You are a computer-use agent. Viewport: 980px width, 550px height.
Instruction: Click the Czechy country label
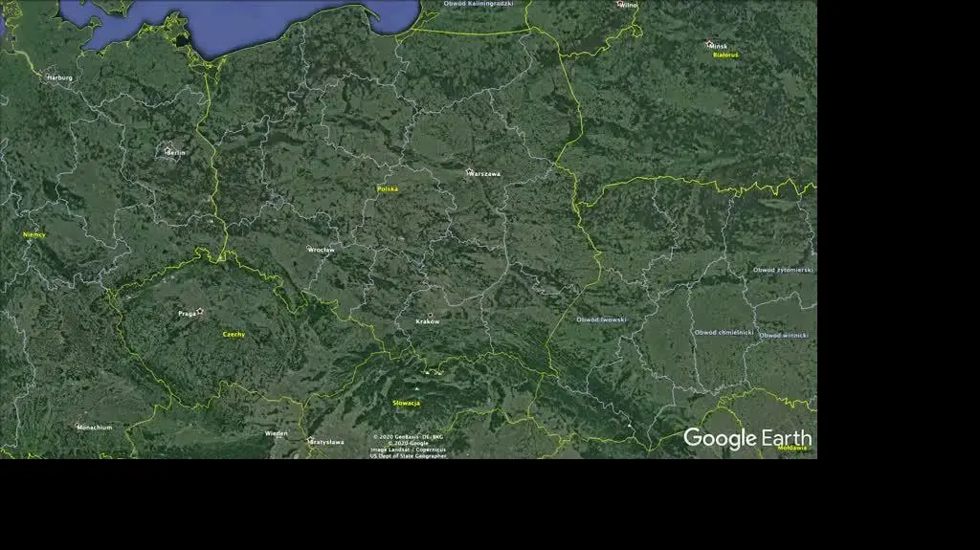pyautogui.click(x=234, y=335)
